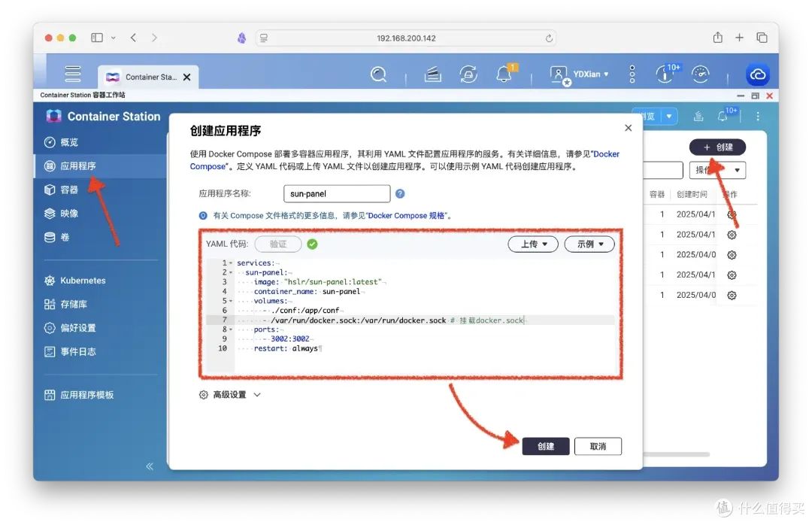Show help for application name

pyautogui.click(x=400, y=193)
